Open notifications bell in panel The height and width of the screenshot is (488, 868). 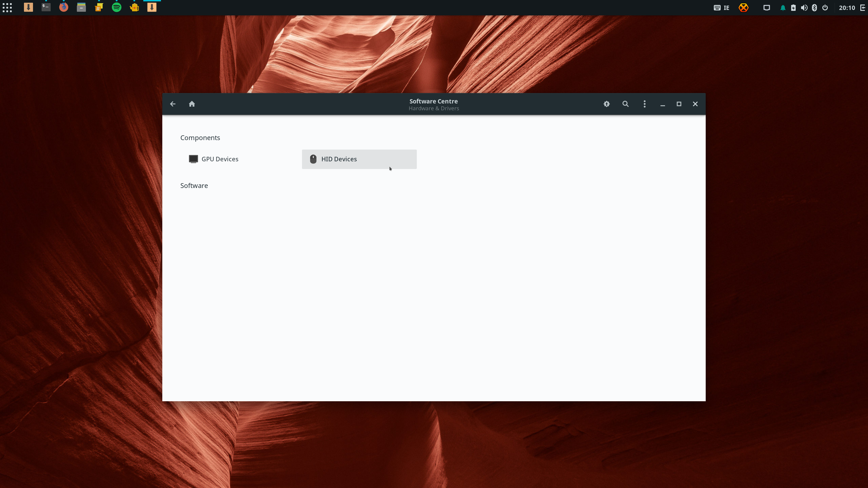coord(783,8)
